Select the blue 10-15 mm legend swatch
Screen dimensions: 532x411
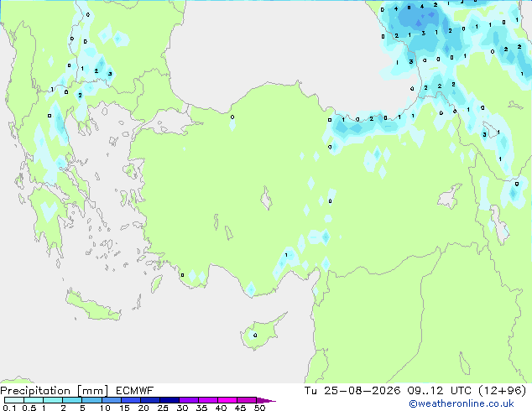[x=112, y=400]
